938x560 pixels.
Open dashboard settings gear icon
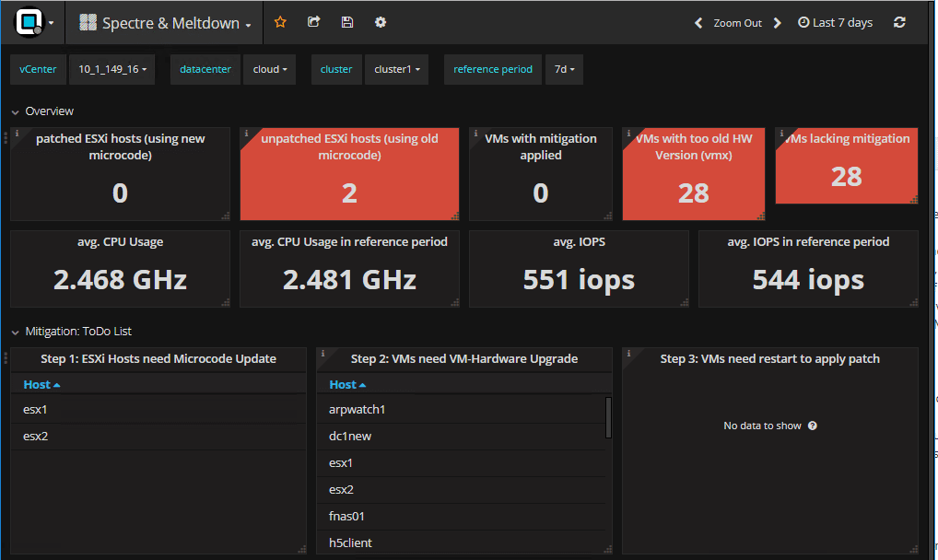click(x=381, y=22)
